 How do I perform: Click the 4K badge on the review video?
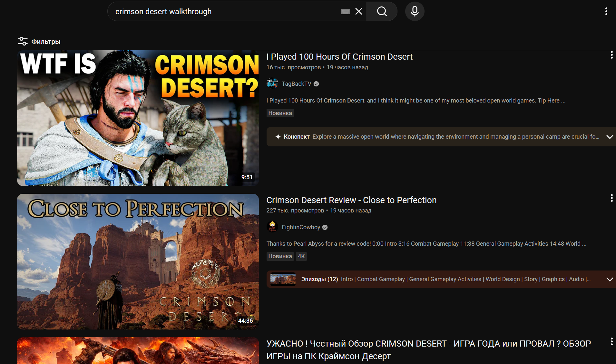click(x=301, y=256)
